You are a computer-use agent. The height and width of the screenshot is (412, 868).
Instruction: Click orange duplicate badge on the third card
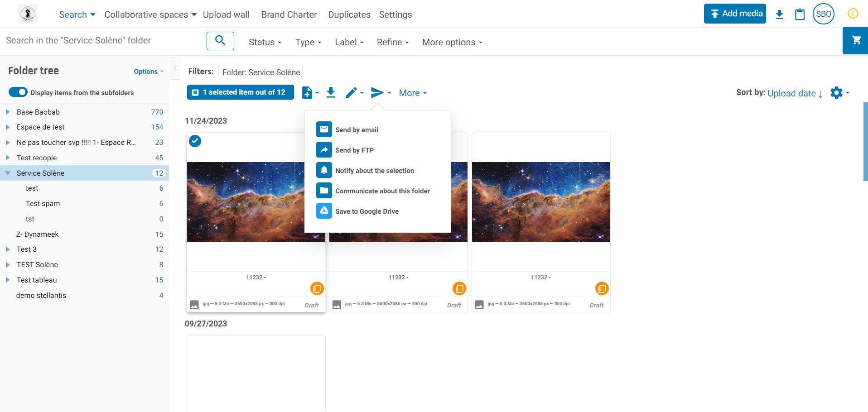tap(602, 288)
